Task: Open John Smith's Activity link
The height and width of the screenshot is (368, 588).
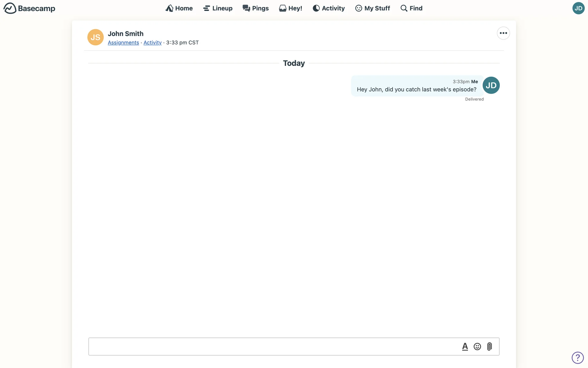Action: tap(152, 43)
